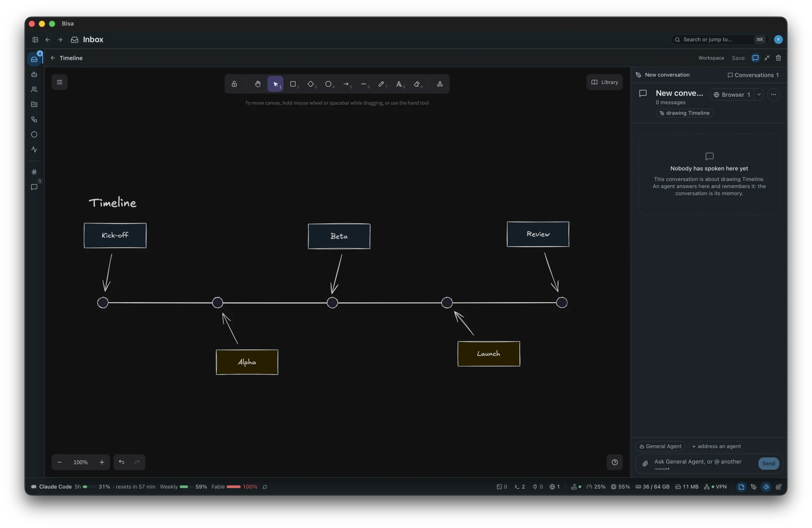Image resolution: width=812 pixels, height=528 pixels.
Task: Select the Hand pan tool
Action: [x=258, y=84]
